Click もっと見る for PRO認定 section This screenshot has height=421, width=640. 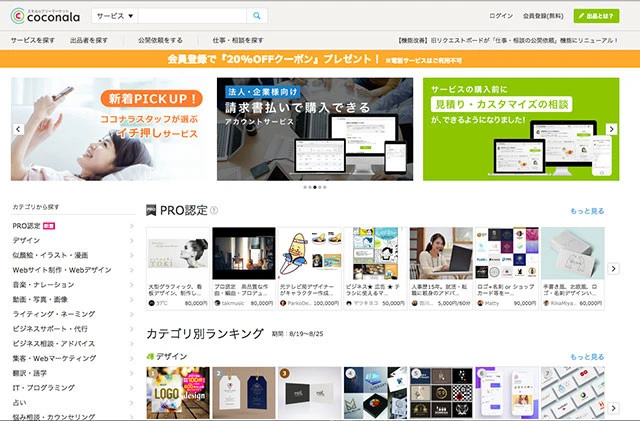587,211
